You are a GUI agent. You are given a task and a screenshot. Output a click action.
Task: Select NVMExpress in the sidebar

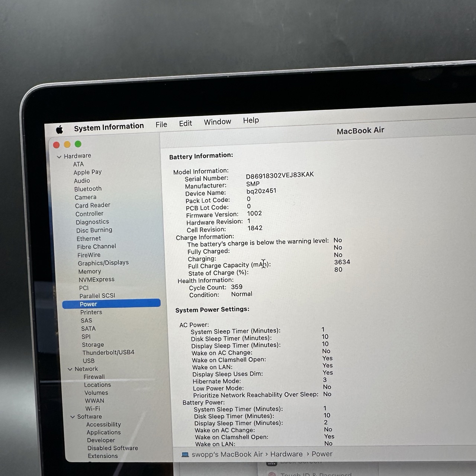pyautogui.click(x=96, y=280)
